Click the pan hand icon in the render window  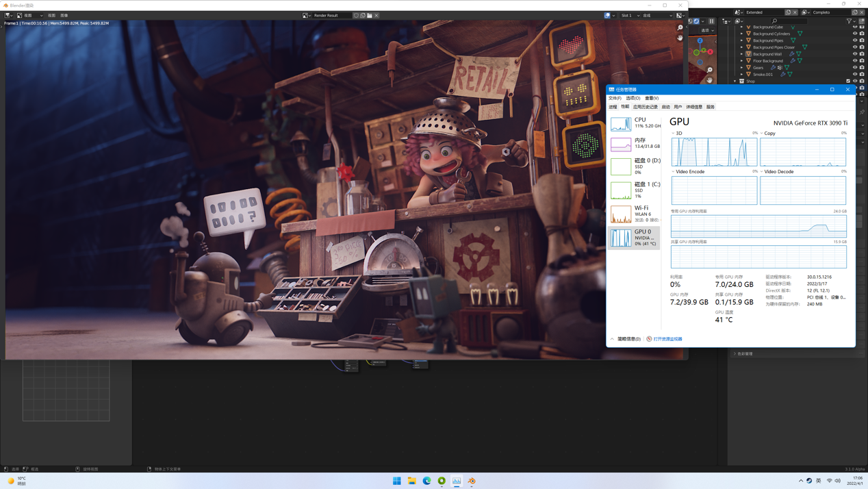click(680, 38)
